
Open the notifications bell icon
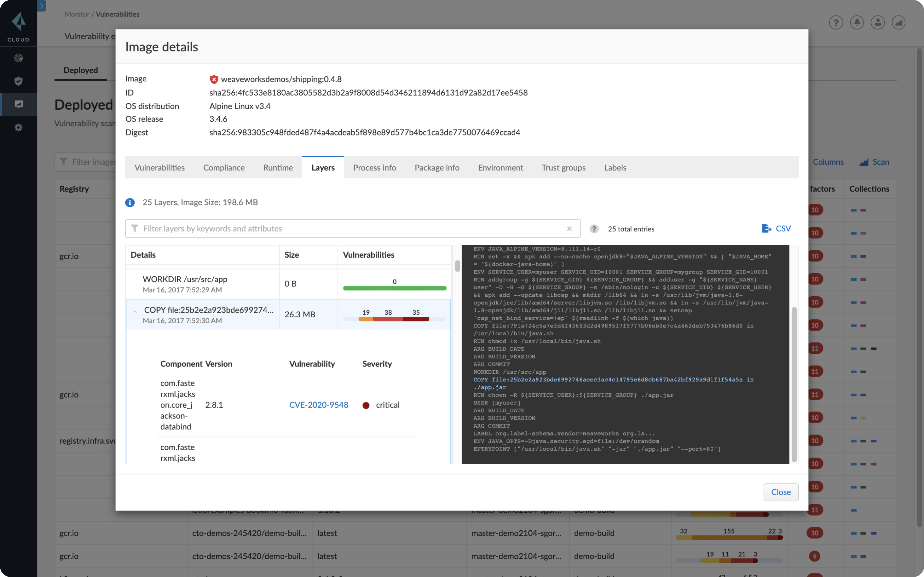[857, 22]
